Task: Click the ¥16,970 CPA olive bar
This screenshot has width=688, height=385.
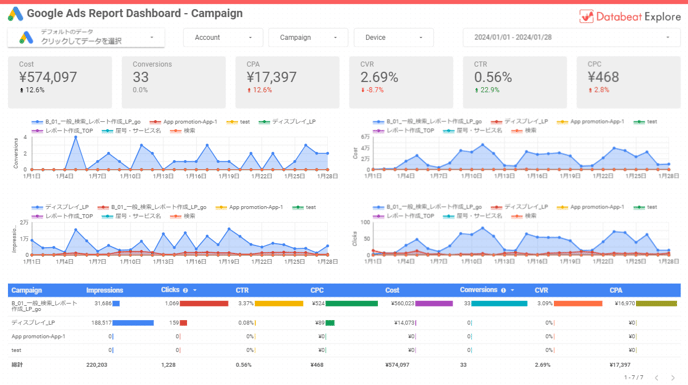Action: point(657,303)
